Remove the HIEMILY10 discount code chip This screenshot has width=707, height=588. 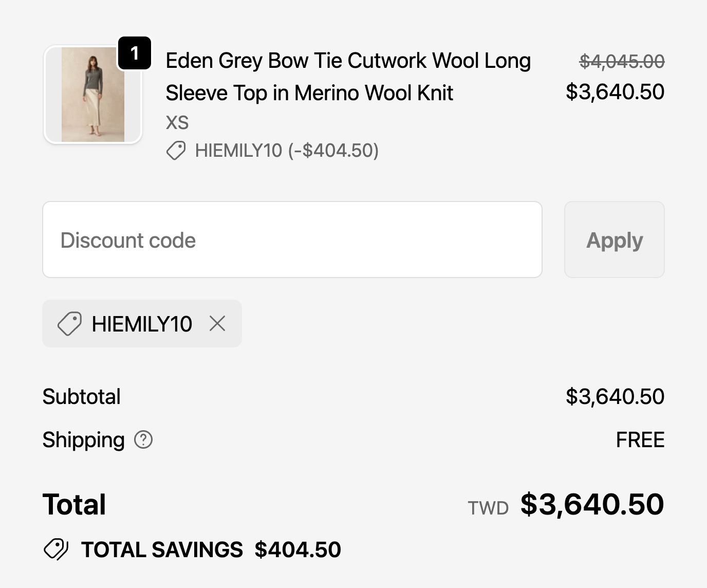217,324
